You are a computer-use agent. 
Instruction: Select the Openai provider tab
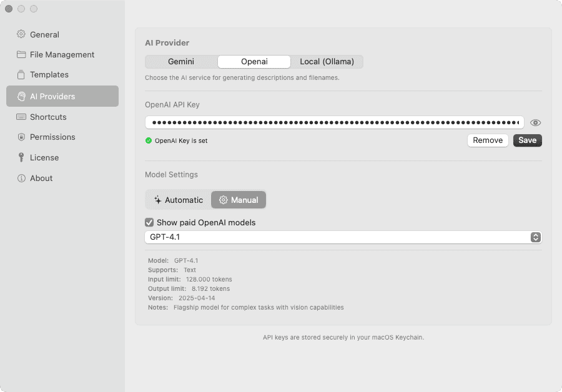254,62
